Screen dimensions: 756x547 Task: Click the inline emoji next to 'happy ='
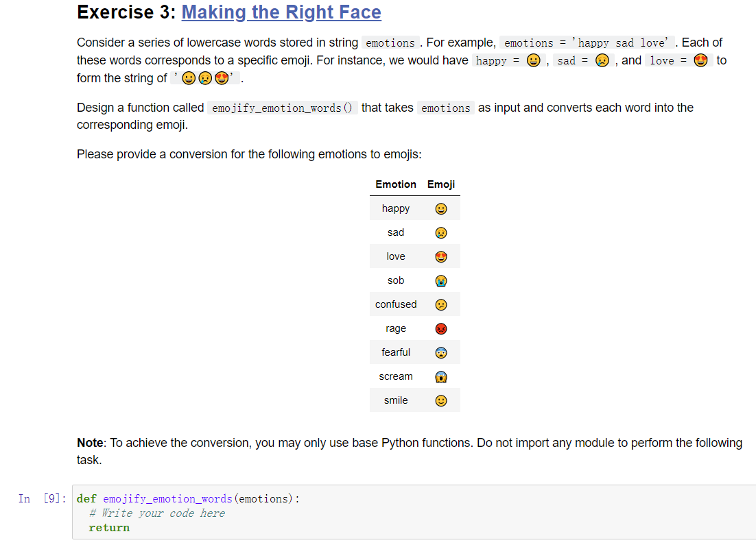coord(533,60)
